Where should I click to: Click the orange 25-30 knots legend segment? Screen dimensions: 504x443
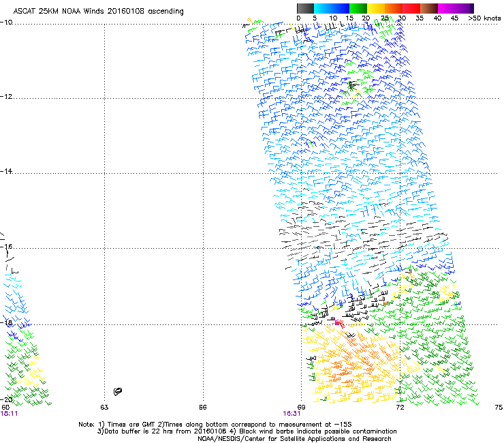coord(393,8)
